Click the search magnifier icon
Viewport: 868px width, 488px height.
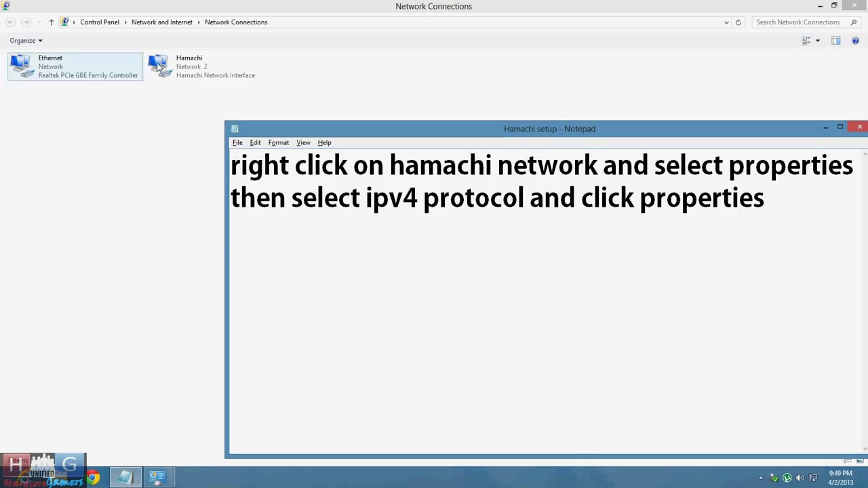(x=854, y=22)
